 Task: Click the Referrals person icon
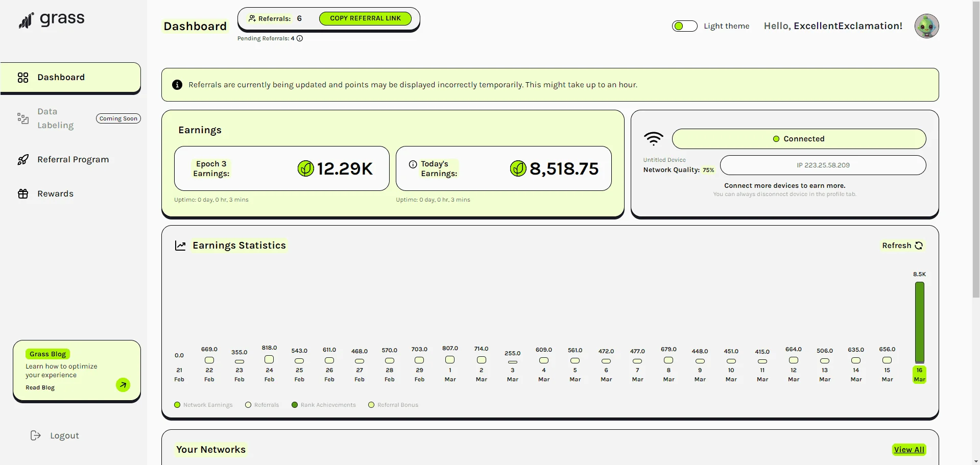[x=252, y=18]
